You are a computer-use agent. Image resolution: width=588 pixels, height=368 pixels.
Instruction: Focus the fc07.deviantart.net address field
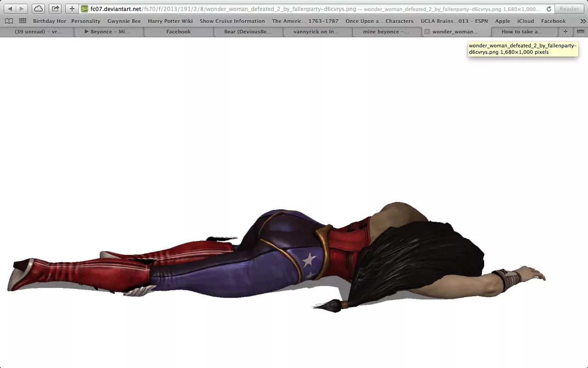click(x=317, y=9)
